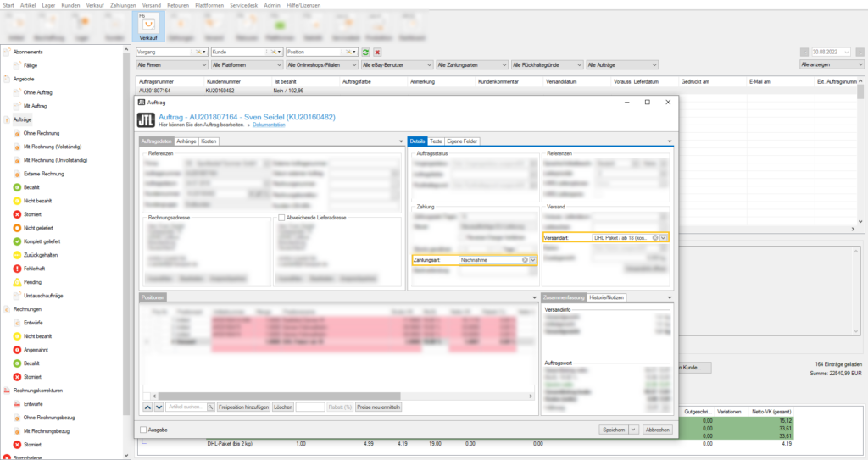The height and width of the screenshot is (460, 868).
Task: Tick the Ausgabe checkbox
Action: point(142,430)
